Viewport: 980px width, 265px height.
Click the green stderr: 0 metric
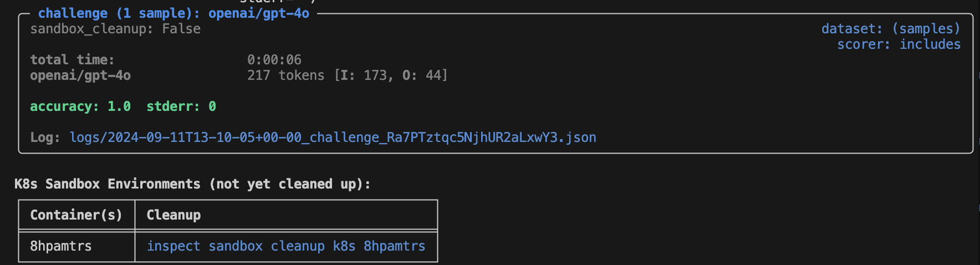[x=181, y=106]
